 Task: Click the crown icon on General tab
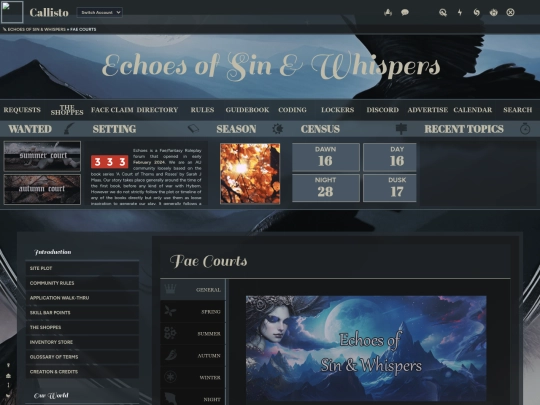pos(170,289)
